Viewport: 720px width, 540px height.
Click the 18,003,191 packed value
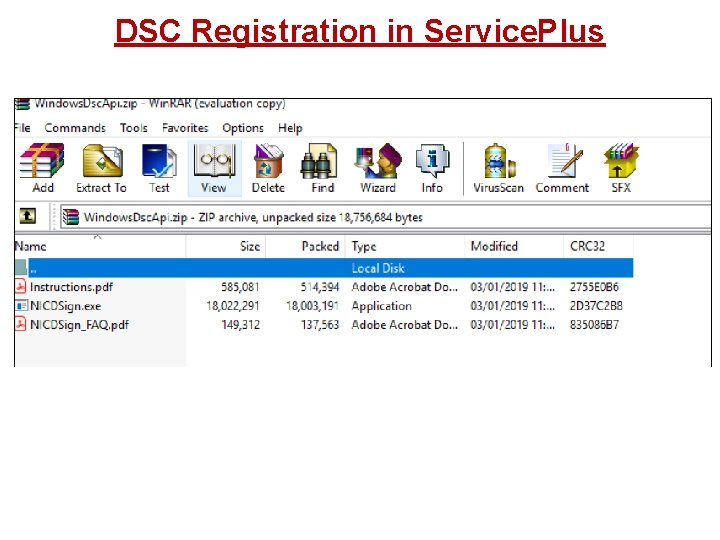(x=312, y=306)
